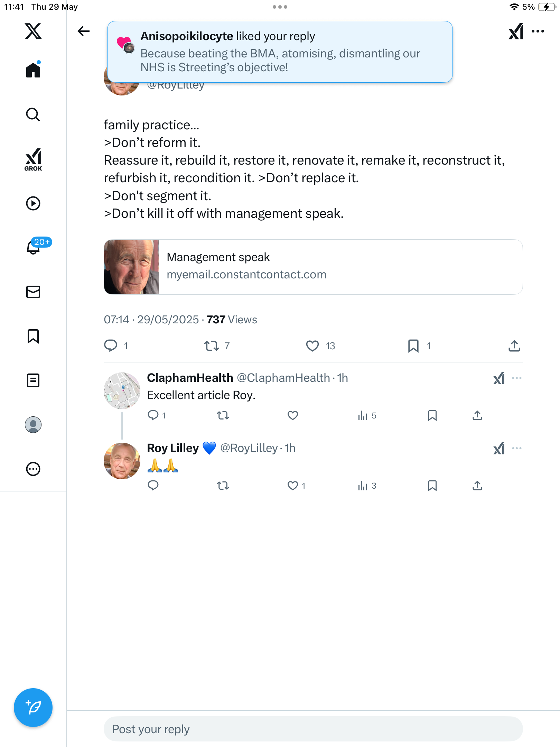Open the Anisopoikilocyte liked notification banner
The height and width of the screenshot is (747, 560).
pos(280,52)
